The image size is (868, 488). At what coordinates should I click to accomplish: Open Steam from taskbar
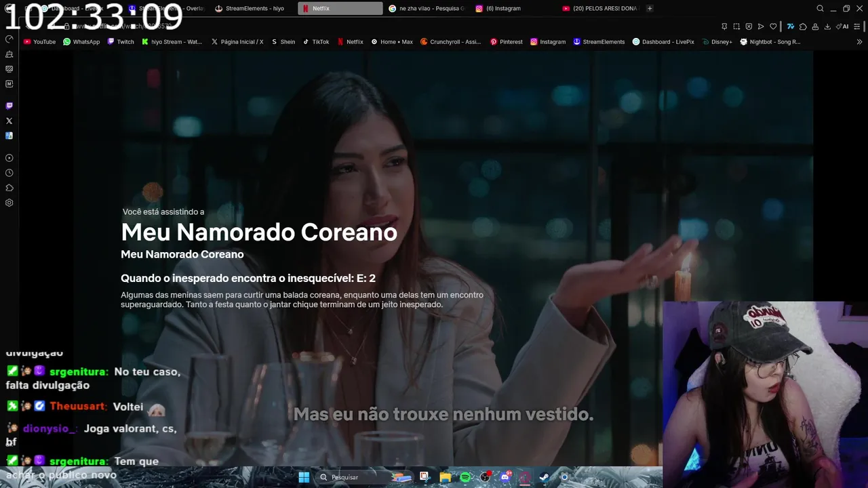click(x=544, y=477)
